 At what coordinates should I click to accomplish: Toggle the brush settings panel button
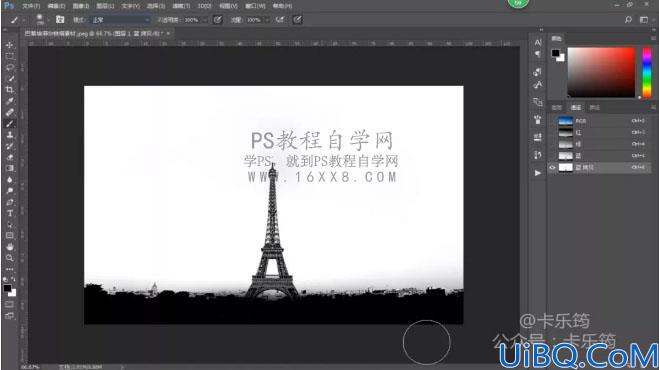(60, 19)
